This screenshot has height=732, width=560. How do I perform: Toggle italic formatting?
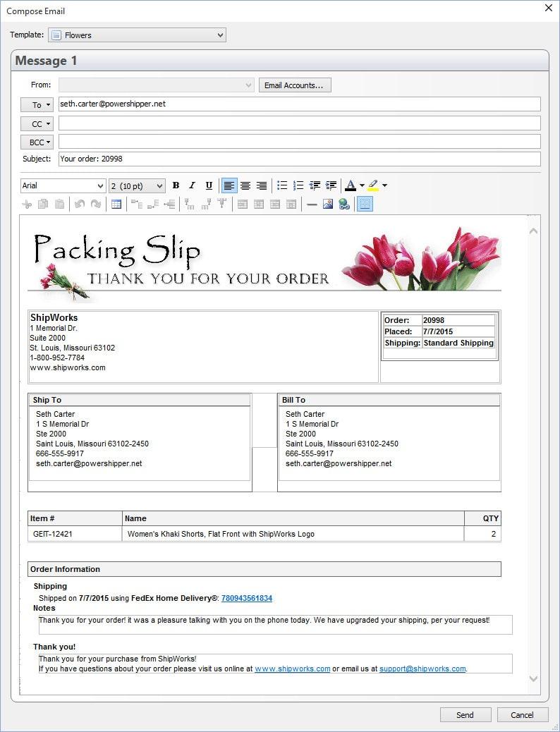coord(192,185)
